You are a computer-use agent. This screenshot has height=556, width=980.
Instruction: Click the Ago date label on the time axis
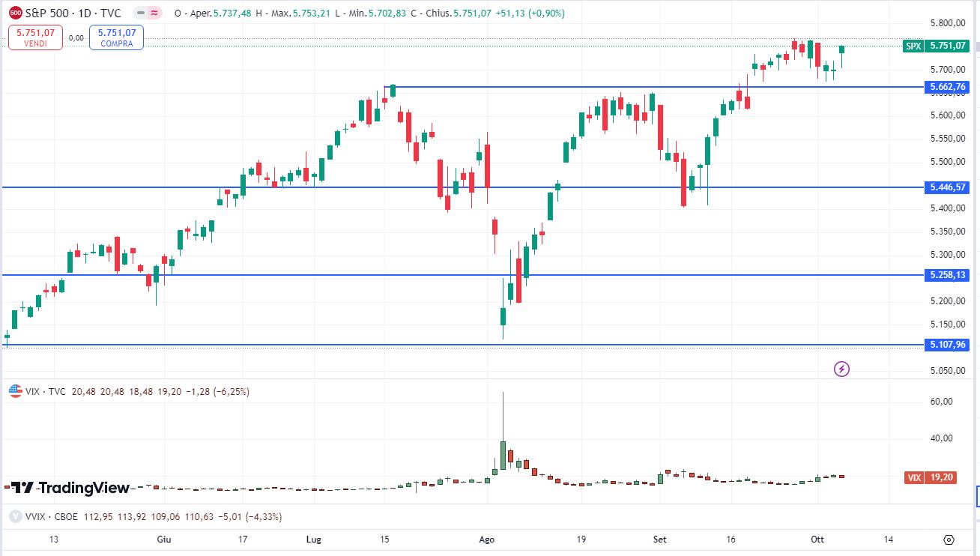click(x=487, y=540)
